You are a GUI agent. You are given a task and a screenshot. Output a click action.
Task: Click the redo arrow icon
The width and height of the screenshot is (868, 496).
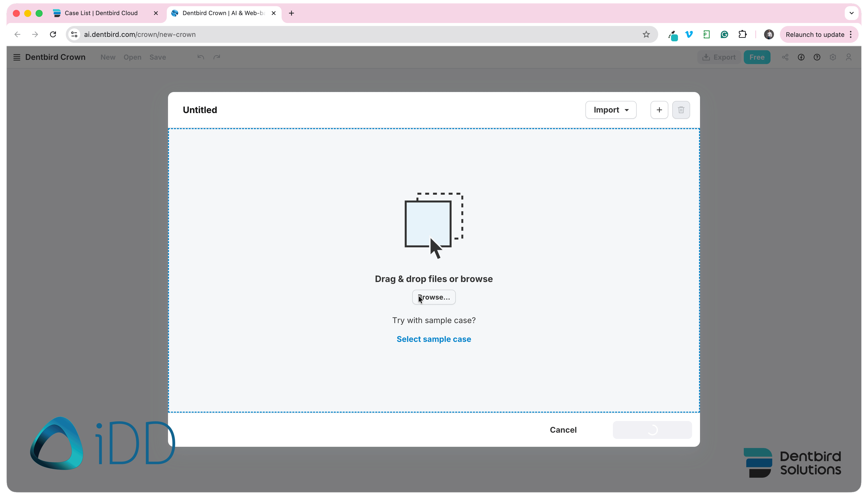tap(217, 57)
